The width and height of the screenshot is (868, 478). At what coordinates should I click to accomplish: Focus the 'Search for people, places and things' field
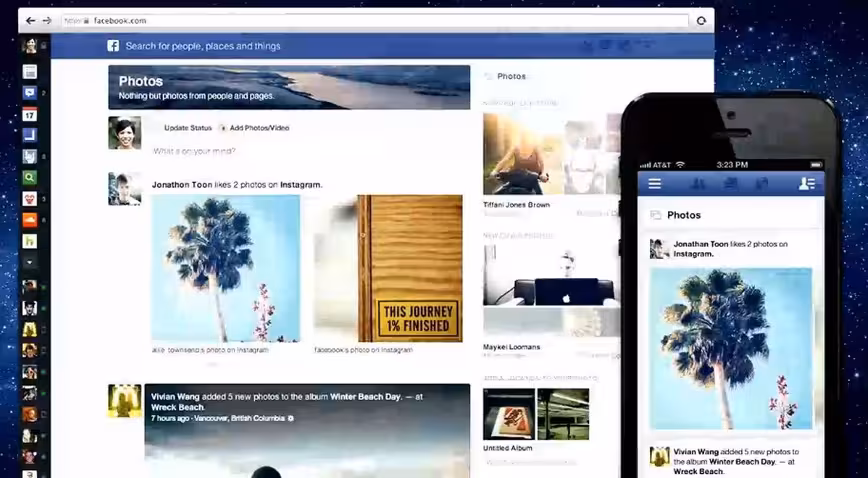pyautogui.click(x=203, y=46)
